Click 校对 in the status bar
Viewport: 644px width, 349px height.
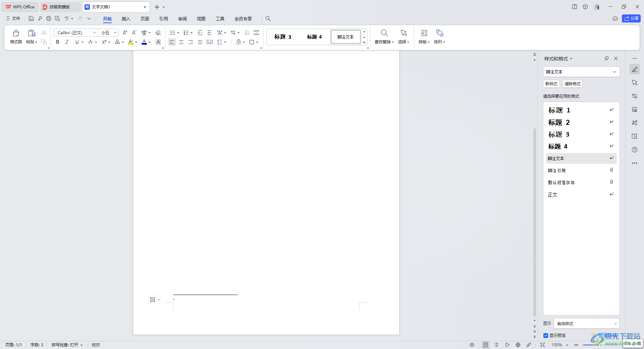tap(96, 345)
